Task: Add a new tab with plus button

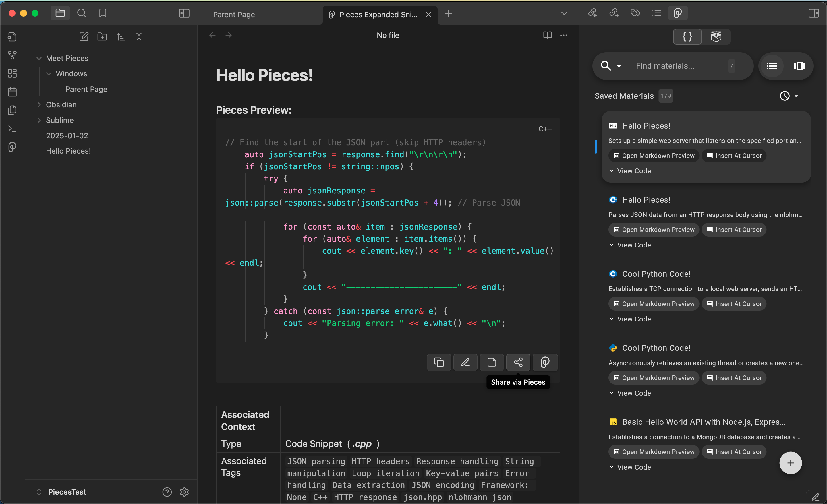Action: click(x=449, y=14)
